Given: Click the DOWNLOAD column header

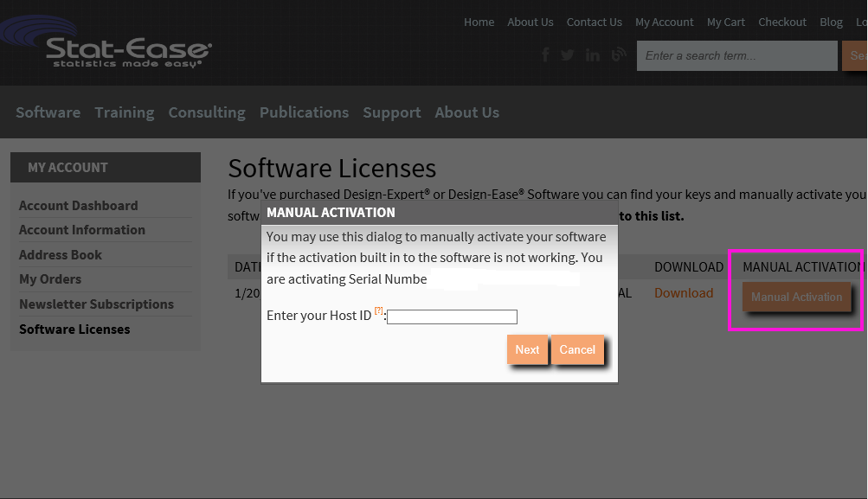Looking at the screenshot, I should (x=689, y=266).
